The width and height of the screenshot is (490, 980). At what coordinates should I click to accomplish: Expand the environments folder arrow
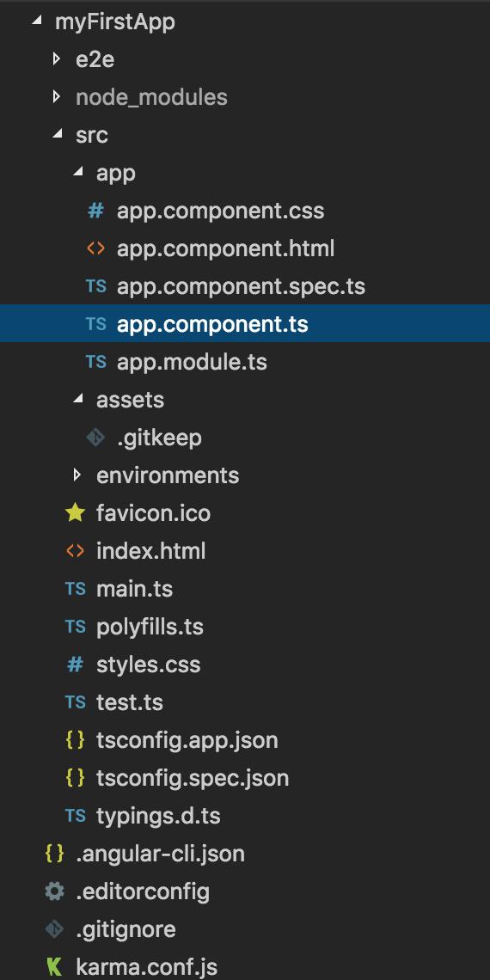[77, 475]
